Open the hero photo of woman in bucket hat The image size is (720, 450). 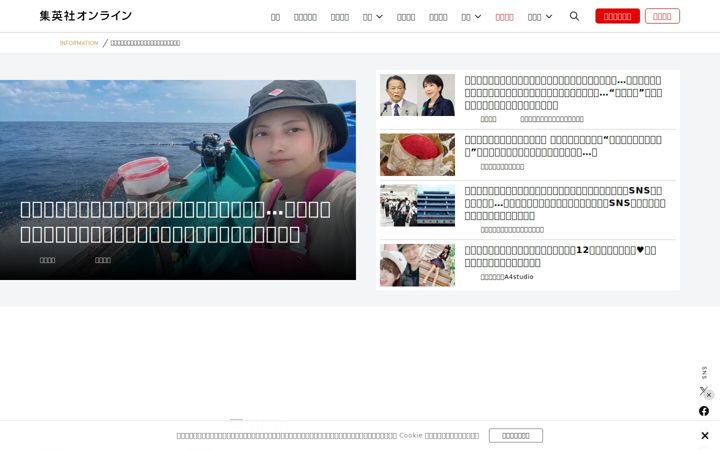178,180
